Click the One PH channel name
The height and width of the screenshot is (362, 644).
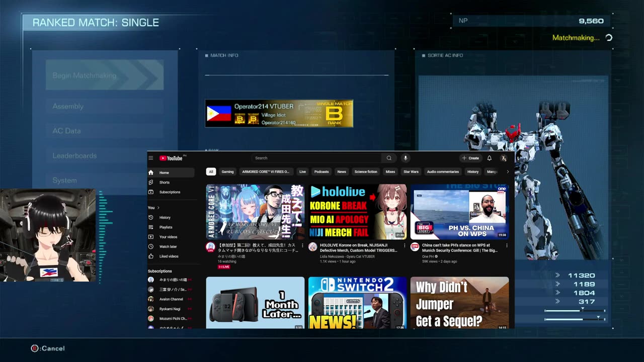point(428,256)
